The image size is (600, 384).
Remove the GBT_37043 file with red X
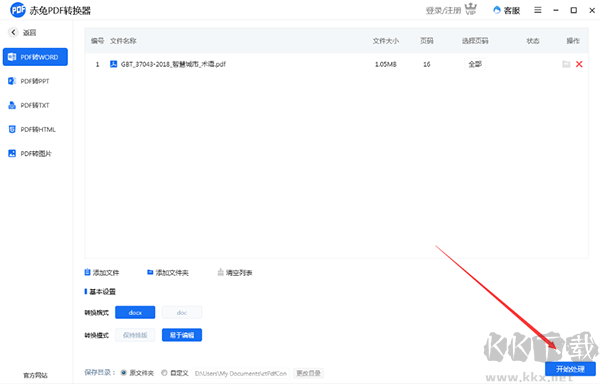point(579,64)
